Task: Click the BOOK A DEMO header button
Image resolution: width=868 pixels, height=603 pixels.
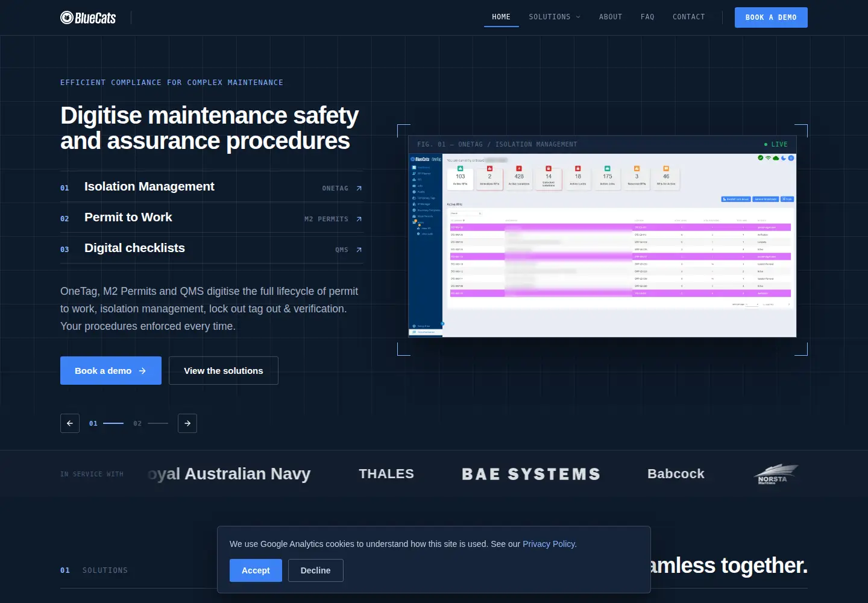Action: tap(771, 17)
